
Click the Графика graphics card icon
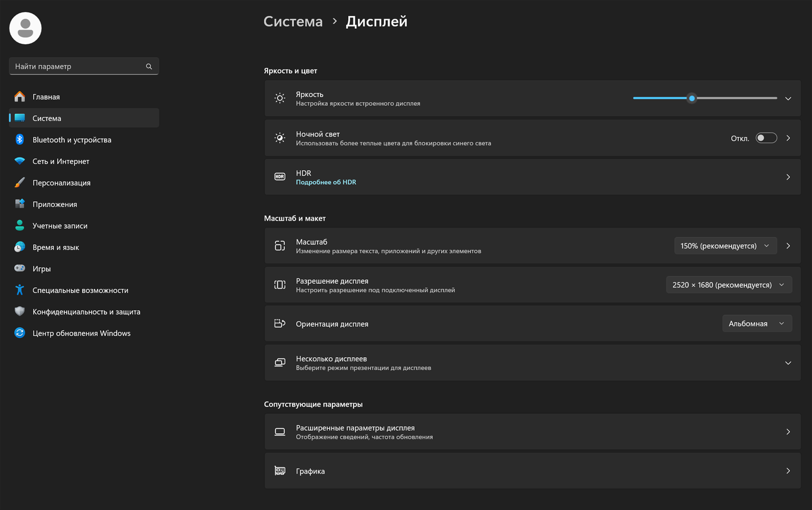pyautogui.click(x=280, y=470)
